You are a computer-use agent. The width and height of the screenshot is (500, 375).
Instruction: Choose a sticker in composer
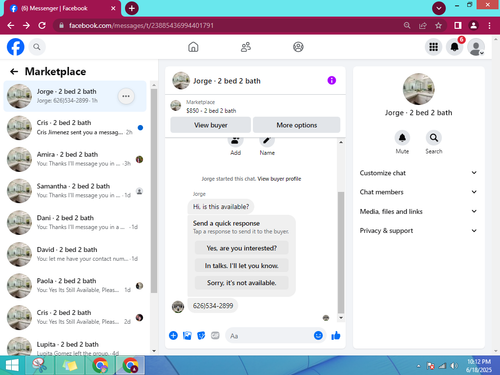pos(201,335)
